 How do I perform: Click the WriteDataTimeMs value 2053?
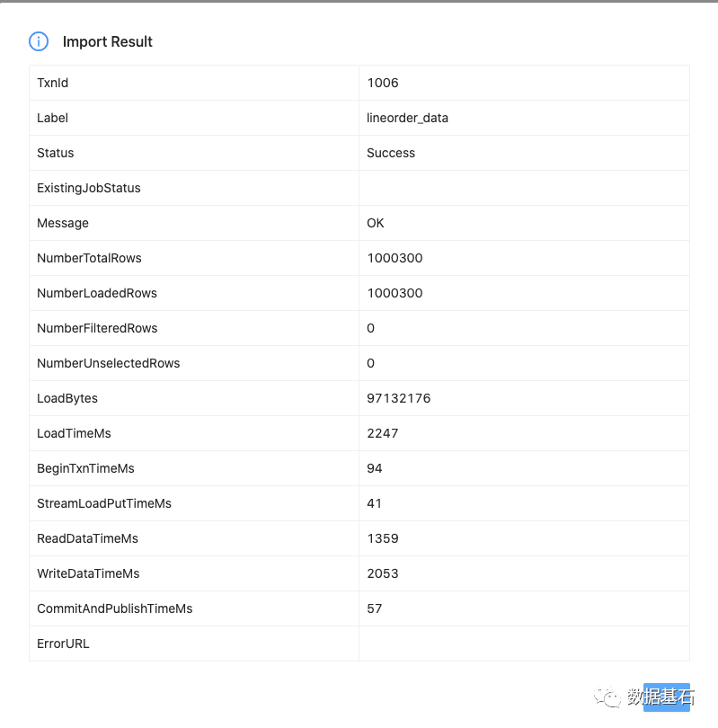[x=383, y=573]
